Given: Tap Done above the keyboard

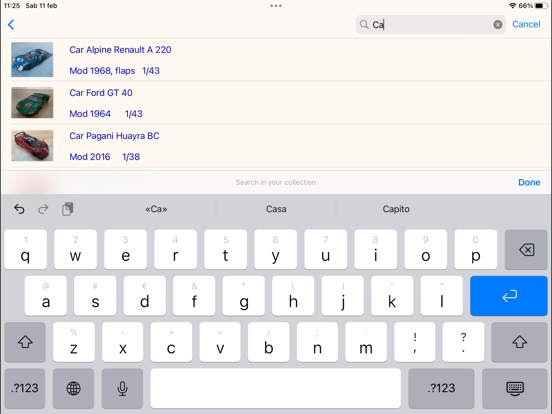Looking at the screenshot, I should tap(529, 182).
